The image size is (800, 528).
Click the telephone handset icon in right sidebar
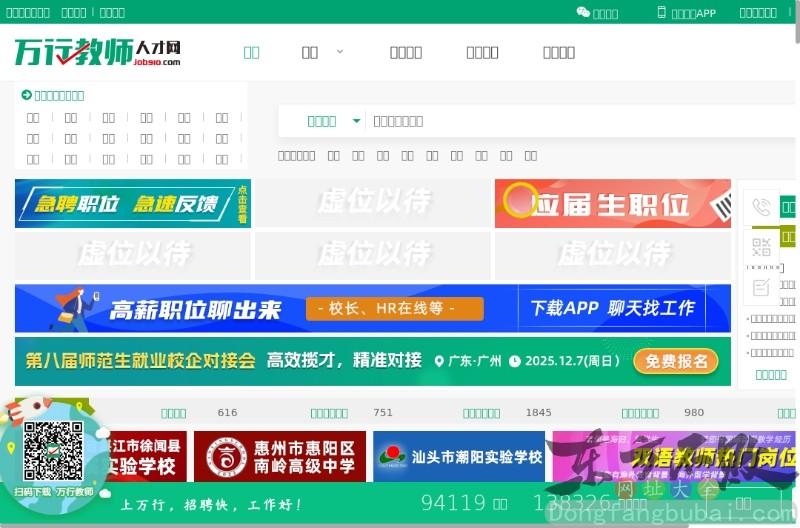coord(761,207)
